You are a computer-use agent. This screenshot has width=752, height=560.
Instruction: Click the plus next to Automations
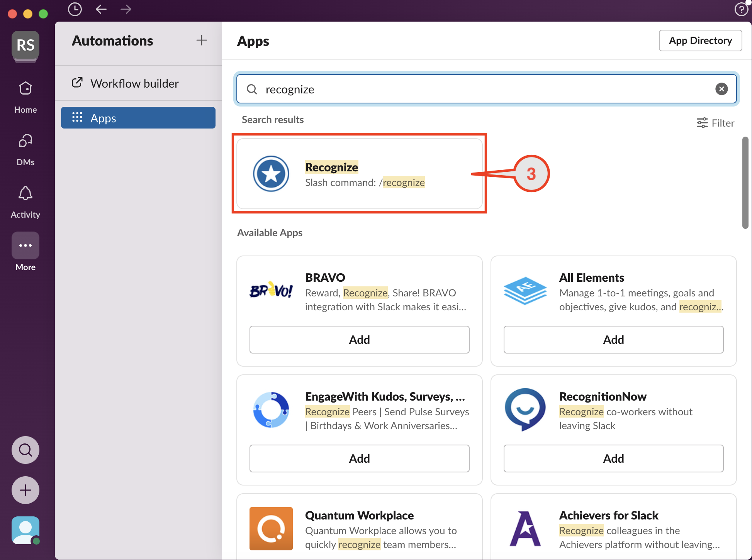(202, 40)
